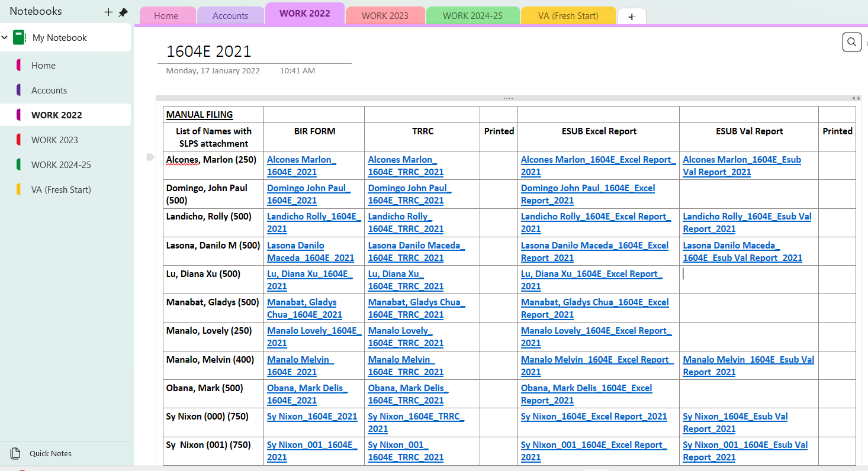Open the Quick Notes pages icon

(x=15, y=453)
